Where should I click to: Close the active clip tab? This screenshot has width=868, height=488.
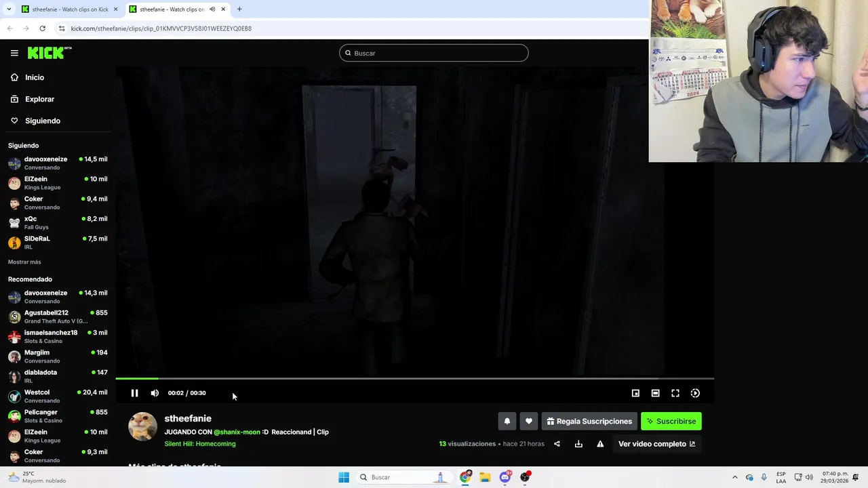pyautogui.click(x=223, y=9)
